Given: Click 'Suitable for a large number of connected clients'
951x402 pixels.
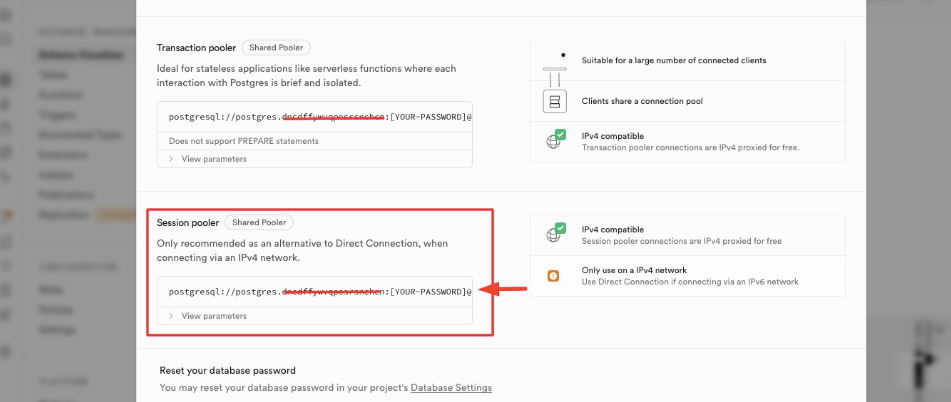Looking at the screenshot, I should [x=674, y=60].
